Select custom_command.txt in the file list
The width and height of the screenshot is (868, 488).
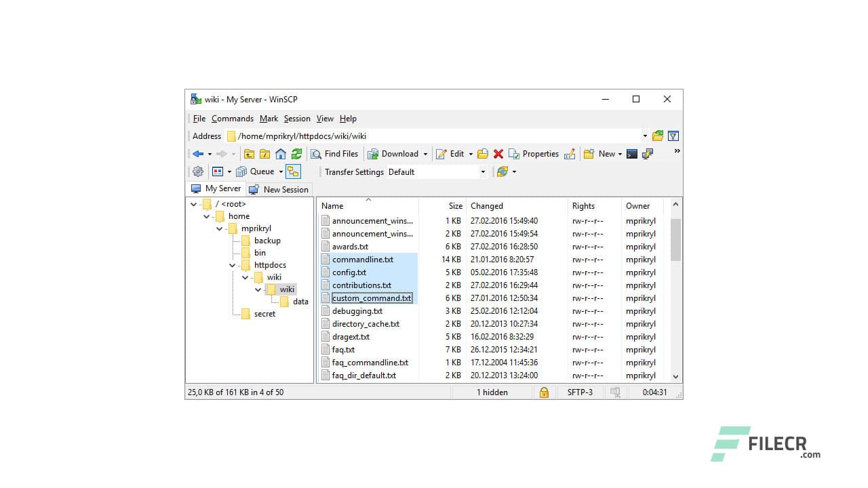click(x=371, y=298)
